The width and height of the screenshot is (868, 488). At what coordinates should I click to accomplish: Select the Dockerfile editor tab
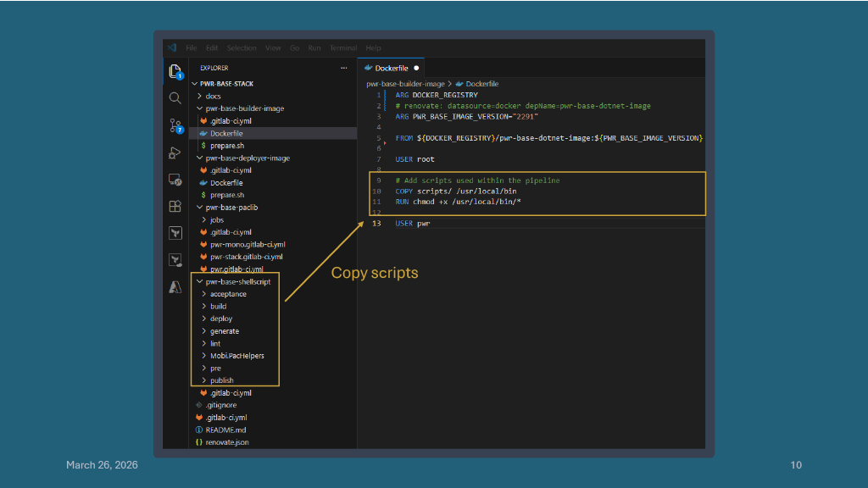(391, 68)
